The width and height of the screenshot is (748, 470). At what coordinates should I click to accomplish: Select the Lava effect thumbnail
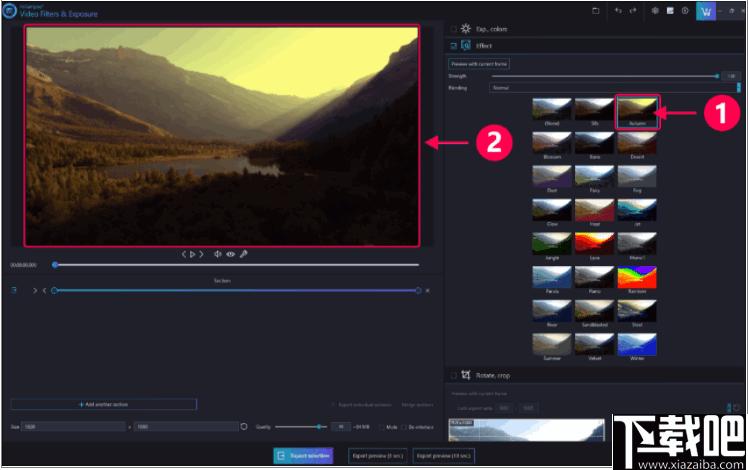coord(594,246)
